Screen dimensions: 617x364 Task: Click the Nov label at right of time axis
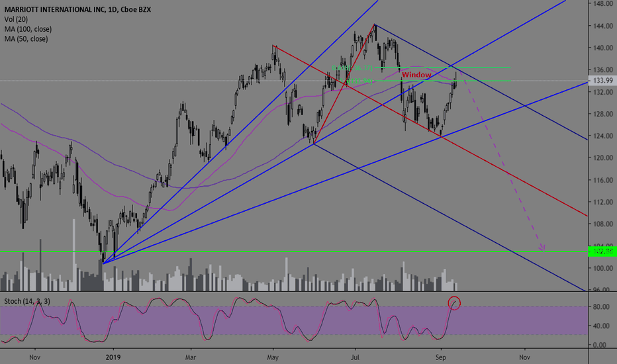point(524,357)
